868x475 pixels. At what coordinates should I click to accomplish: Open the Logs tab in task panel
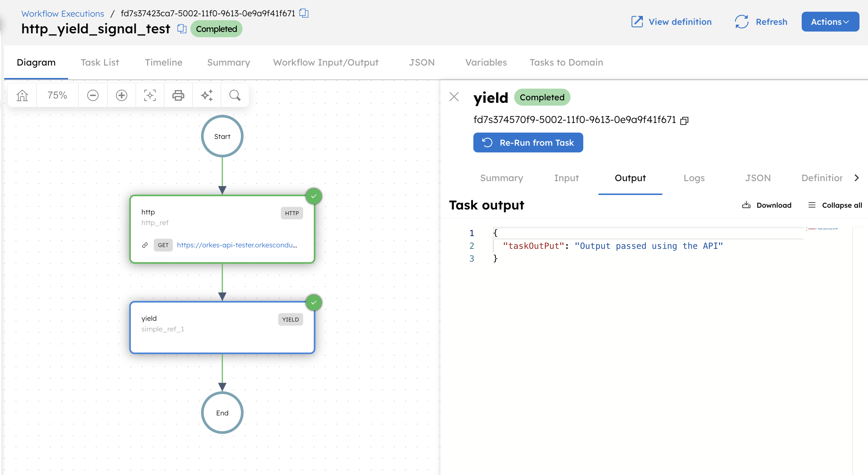click(694, 178)
